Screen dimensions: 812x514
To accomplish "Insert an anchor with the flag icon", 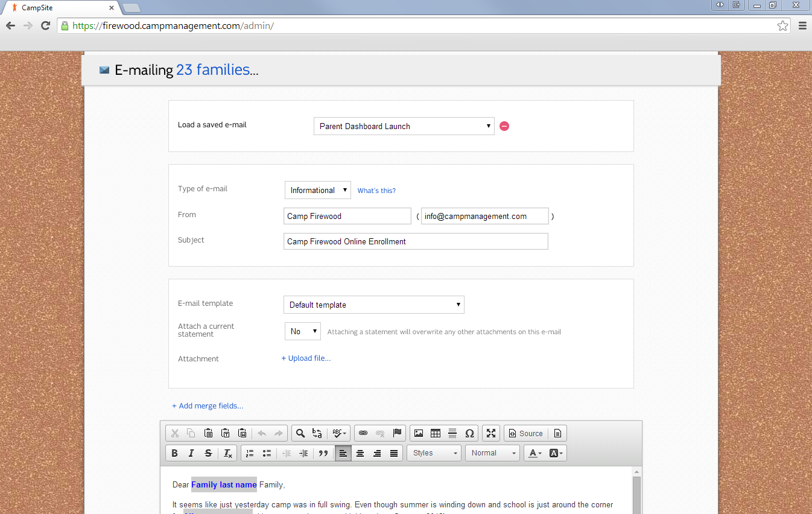I will (x=397, y=433).
